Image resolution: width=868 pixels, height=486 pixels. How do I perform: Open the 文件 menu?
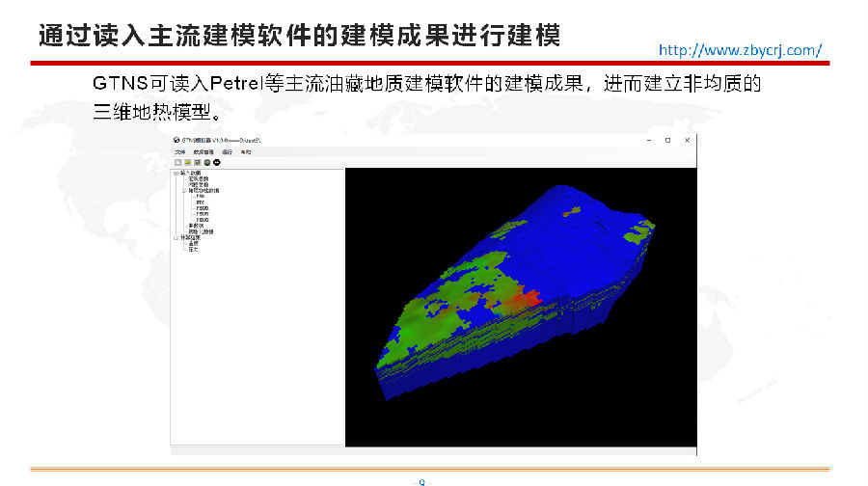tap(180, 151)
